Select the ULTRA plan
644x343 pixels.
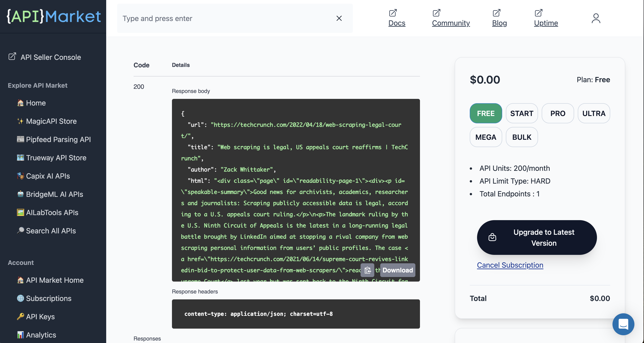[594, 113]
